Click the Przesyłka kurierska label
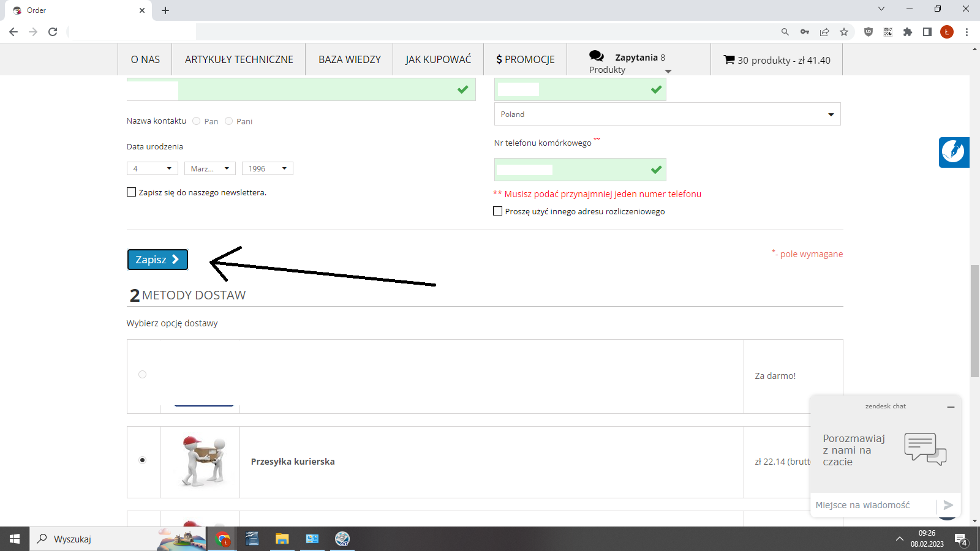Screen dimensions: 980x551 pos(293,462)
